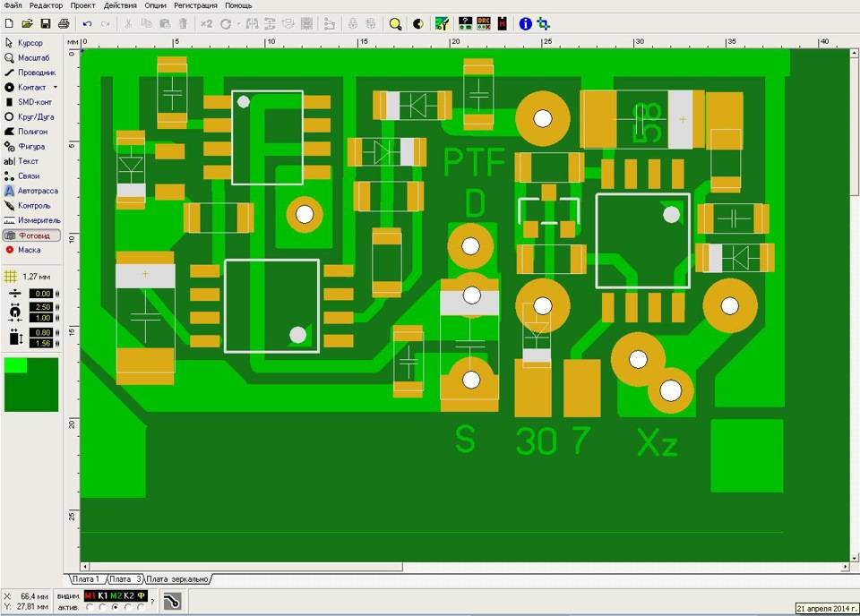Toggle the Фотовид photo view button
Image resolution: width=860 pixels, height=616 pixels.
tap(30, 235)
